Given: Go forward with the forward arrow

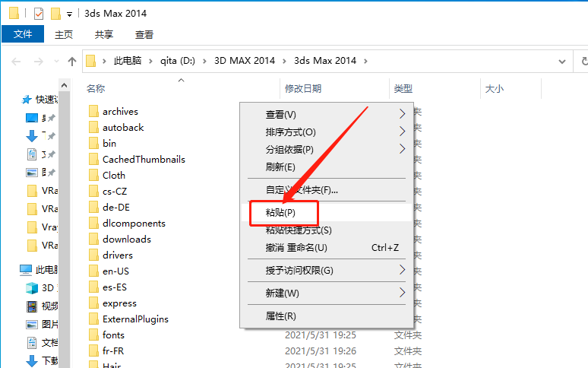Looking at the screenshot, I should 38,61.
